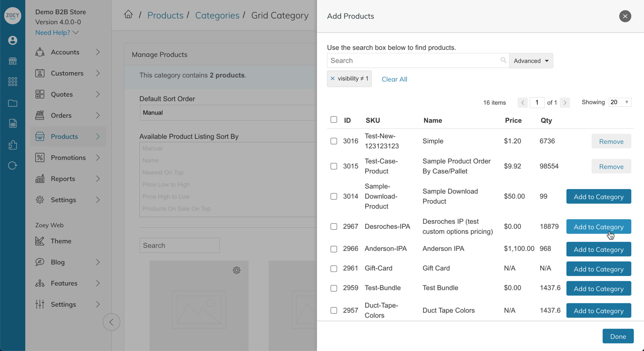Click the folder icon in left rail
Viewport: 644px width, 351px height.
click(x=13, y=103)
